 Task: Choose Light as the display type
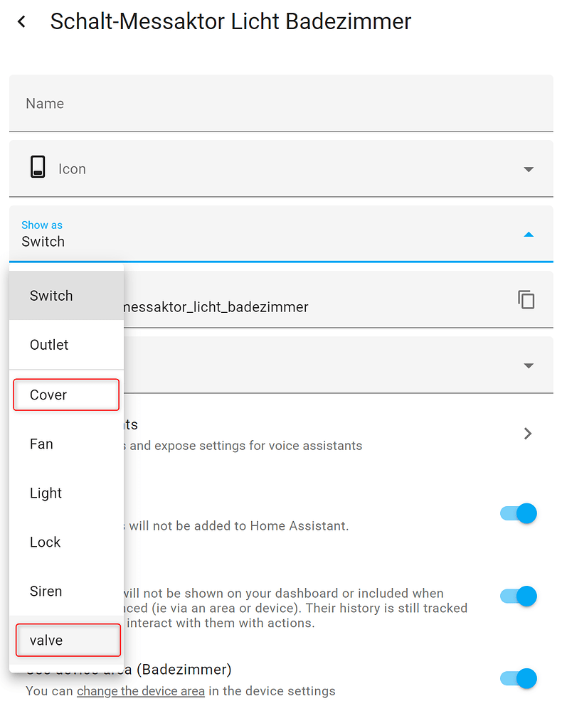click(x=45, y=493)
